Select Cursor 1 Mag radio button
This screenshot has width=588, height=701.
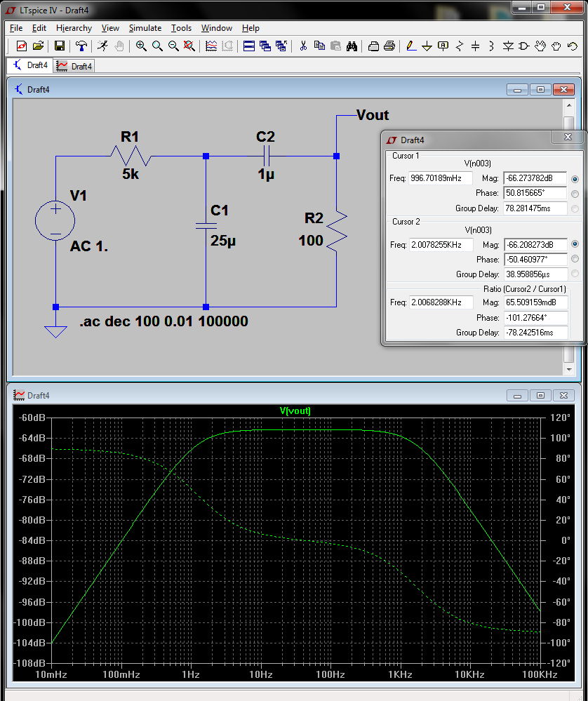[575, 179]
